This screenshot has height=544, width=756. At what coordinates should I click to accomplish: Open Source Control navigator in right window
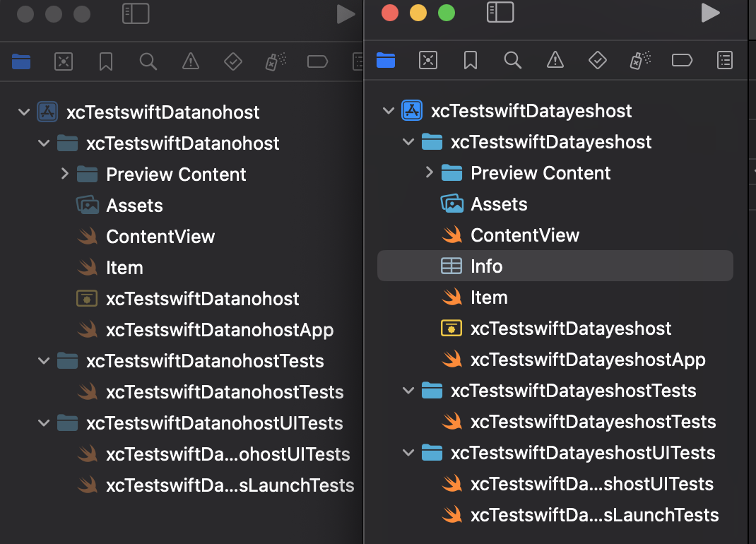[428, 60]
